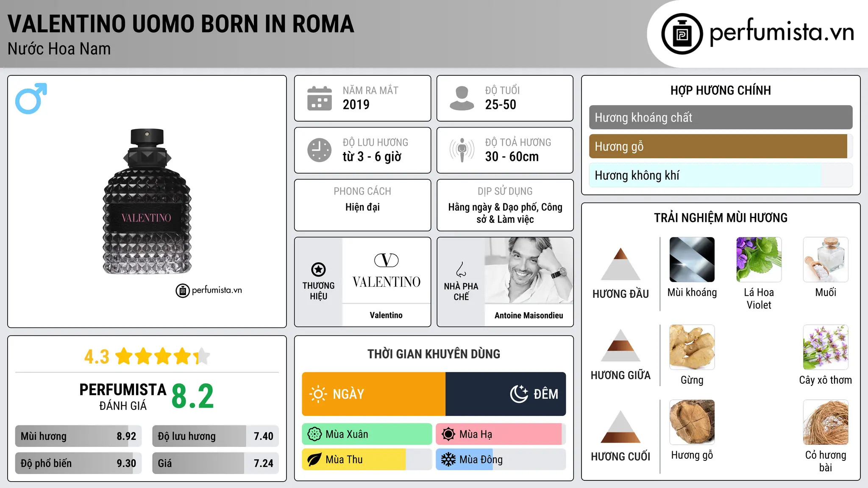Open the Antoine Maisondieu portrait photo
868x488 pixels.
click(529, 270)
